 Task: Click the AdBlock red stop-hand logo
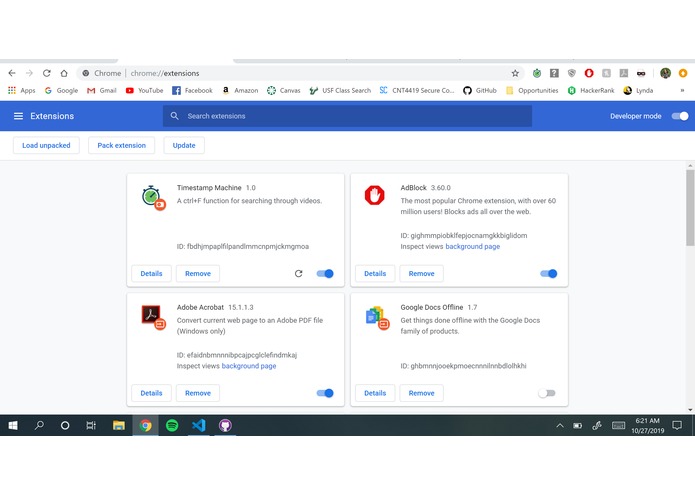[x=375, y=195]
